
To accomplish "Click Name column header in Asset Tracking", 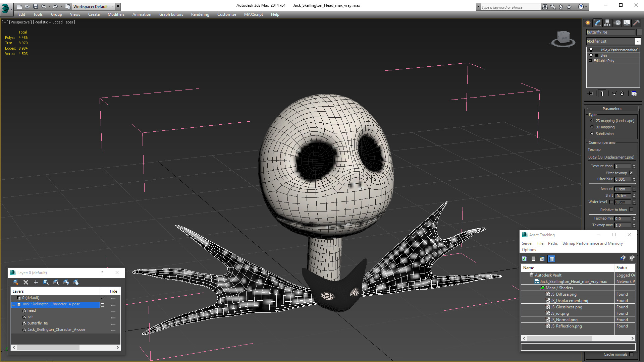I will point(567,268).
